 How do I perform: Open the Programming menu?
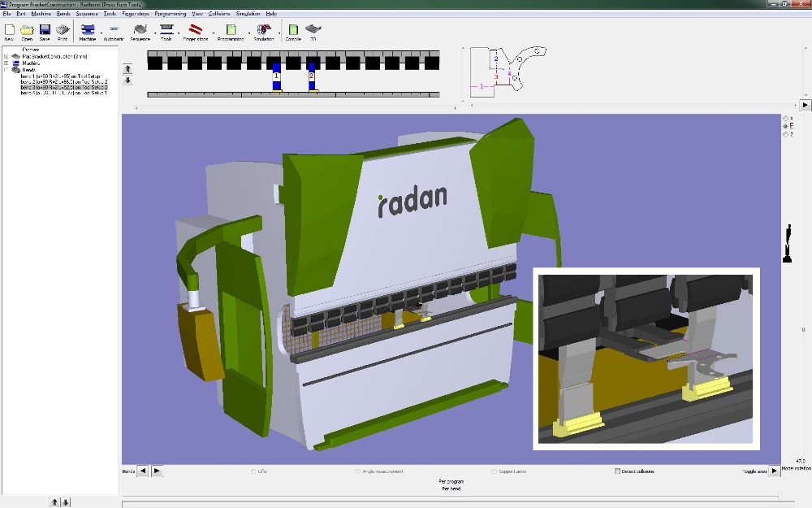click(171, 14)
